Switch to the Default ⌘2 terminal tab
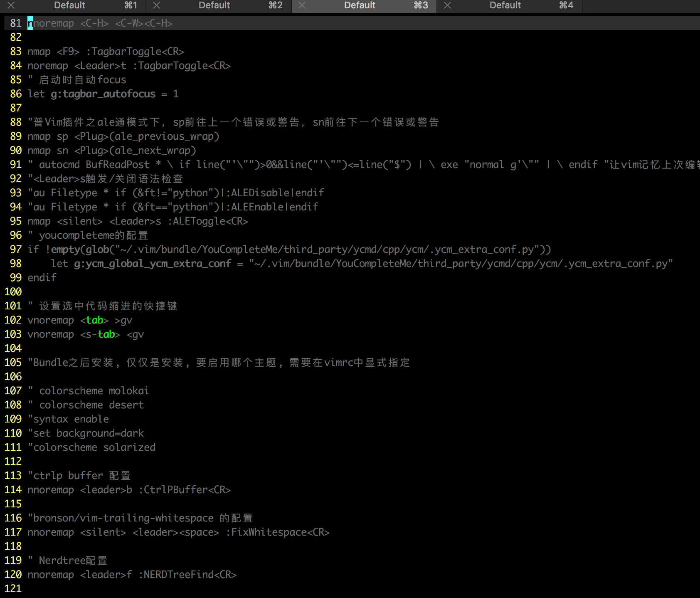Image resolution: width=700 pixels, height=598 pixels. tap(219, 6)
